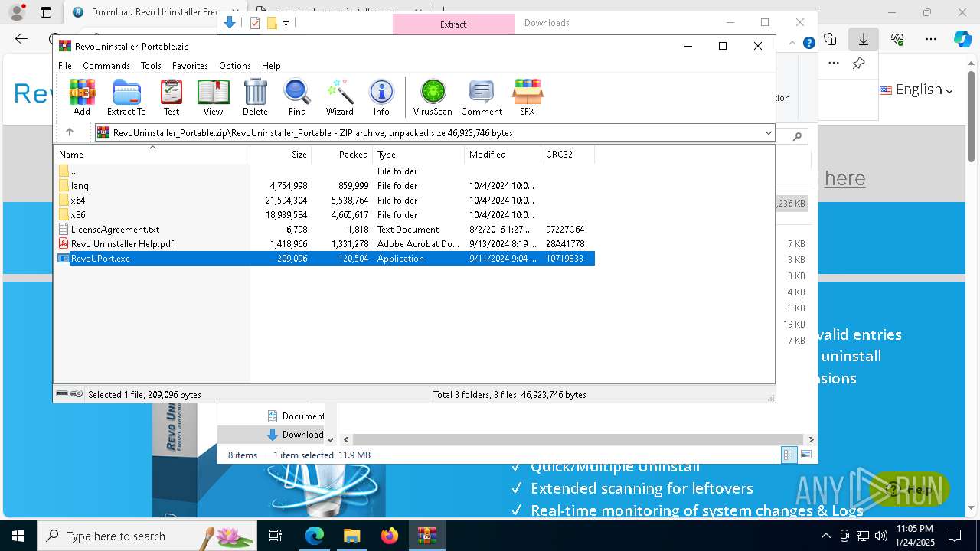
Task: Open the File menu in WinRAR
Action: pos(65,66)
